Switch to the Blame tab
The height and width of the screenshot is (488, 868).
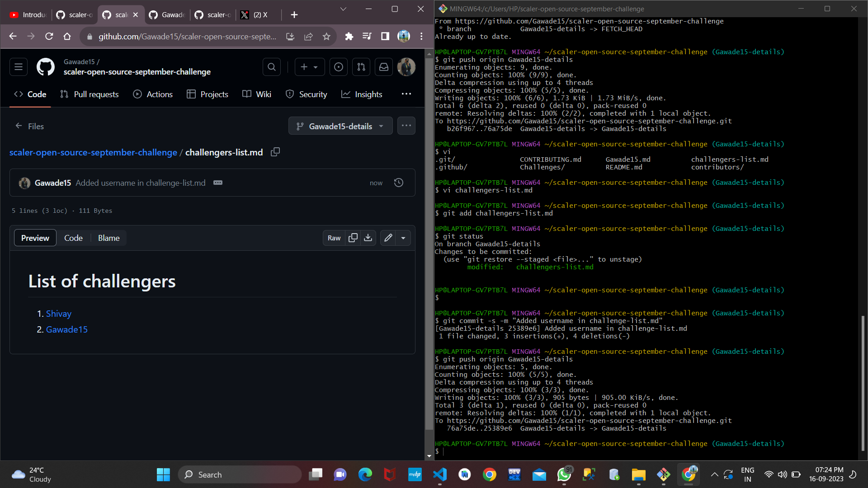[x=108, y=238]
